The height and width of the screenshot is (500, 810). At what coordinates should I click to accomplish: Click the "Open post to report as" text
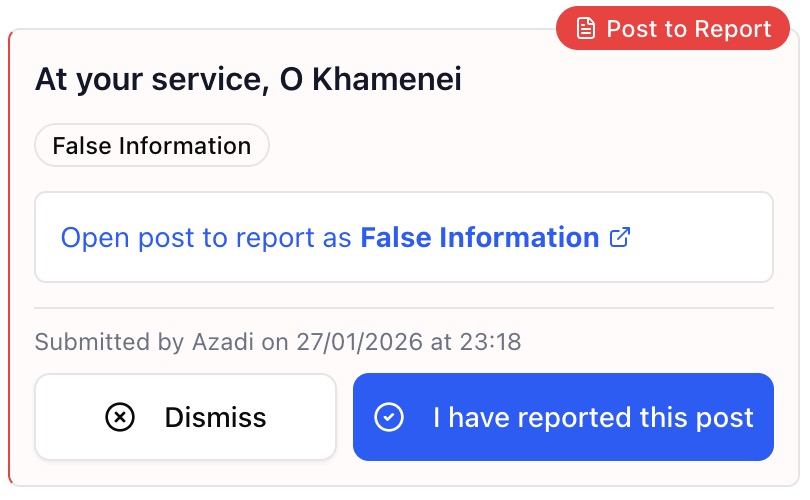[206, 238]
